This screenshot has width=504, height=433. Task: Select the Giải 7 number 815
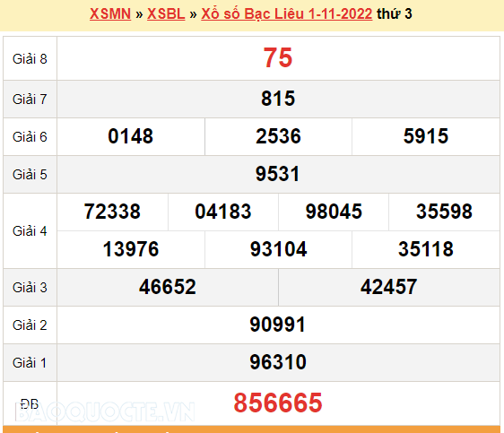[x=278, y=99]
